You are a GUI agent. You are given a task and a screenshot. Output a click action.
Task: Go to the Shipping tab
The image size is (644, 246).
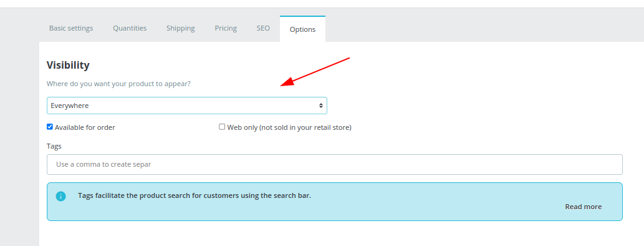(181, 28)
